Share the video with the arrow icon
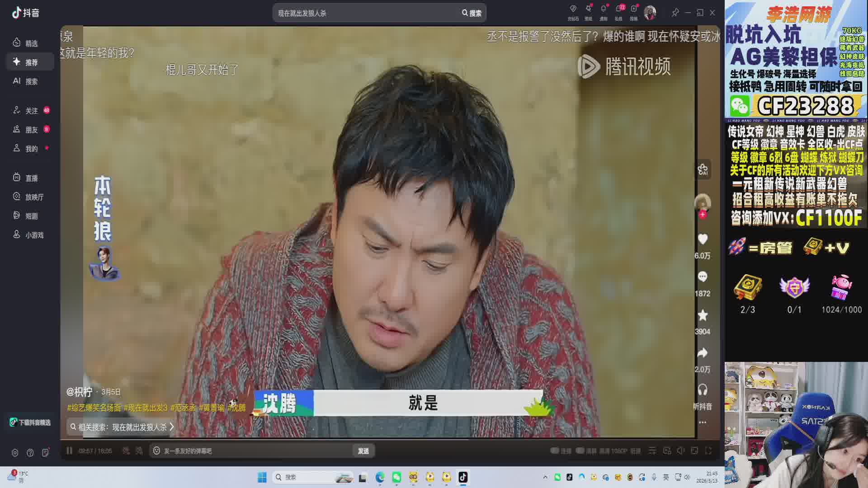 tap(703, 353)
